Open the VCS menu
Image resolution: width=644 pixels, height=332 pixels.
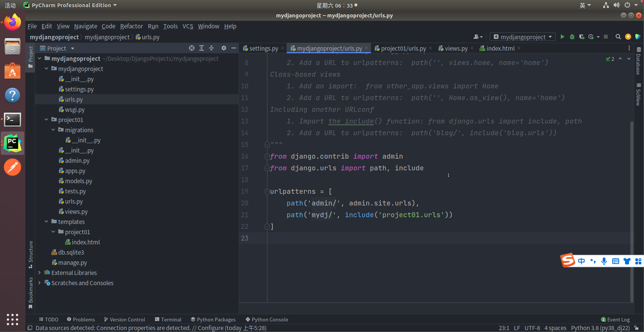[188, 26]
